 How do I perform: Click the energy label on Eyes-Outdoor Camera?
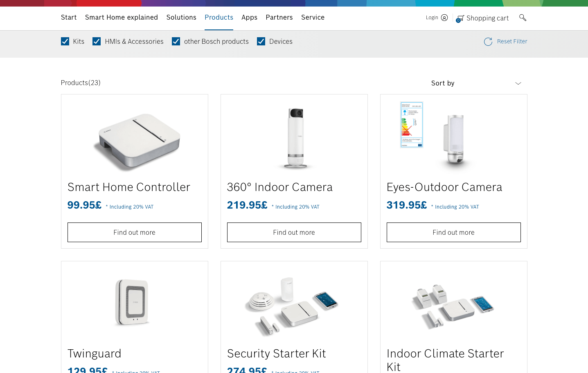coord(411,125)
